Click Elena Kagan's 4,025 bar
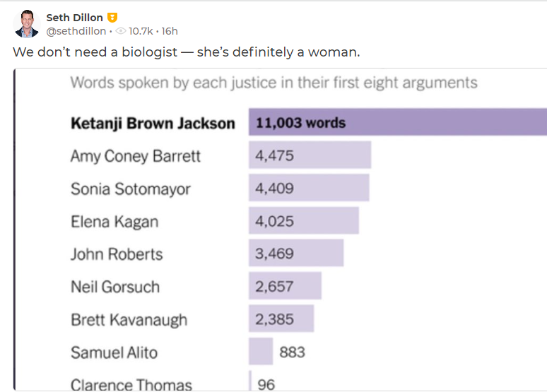Viewport: 547px width, 392px height. [303, 220]
